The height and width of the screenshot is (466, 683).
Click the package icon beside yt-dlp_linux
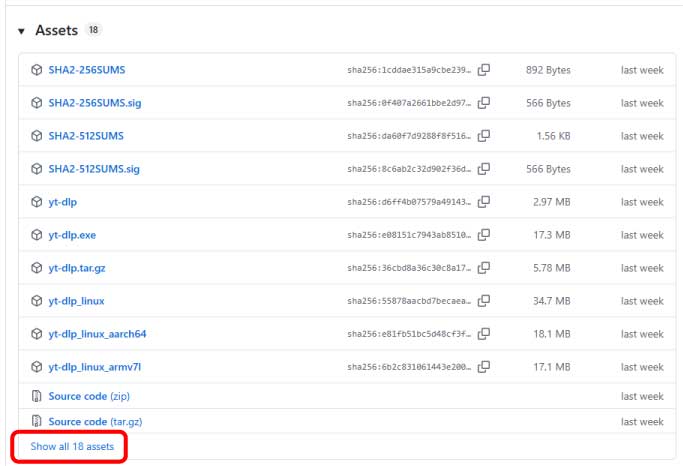pos(37,301)
